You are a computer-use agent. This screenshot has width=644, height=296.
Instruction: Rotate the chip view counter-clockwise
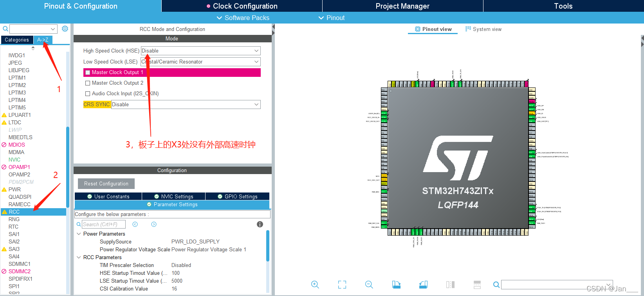[423, 285]
